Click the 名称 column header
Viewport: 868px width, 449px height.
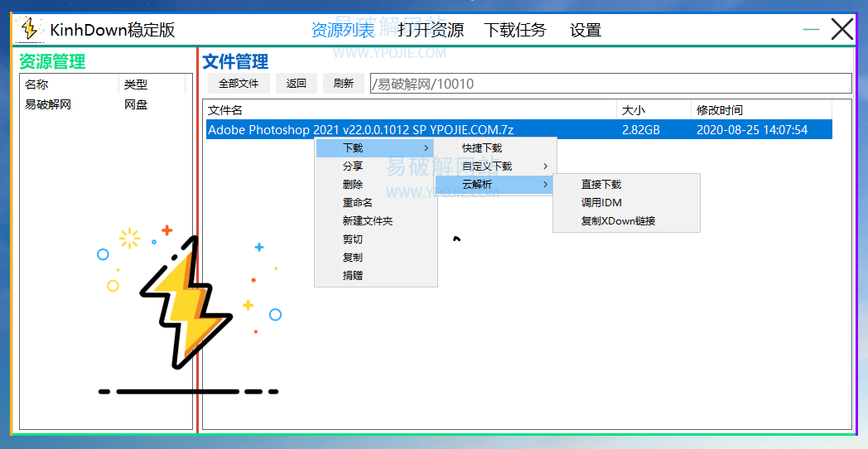pos(70,84)
